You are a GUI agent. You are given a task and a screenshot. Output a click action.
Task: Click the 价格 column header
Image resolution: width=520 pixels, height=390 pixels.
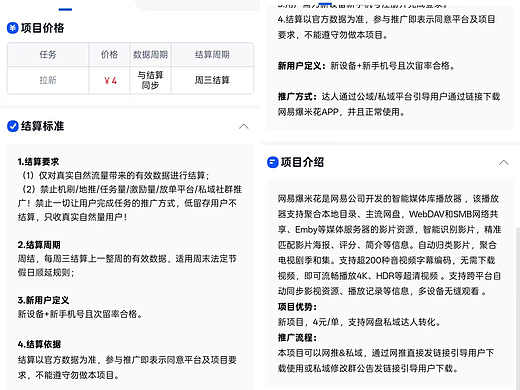[109, 55]
